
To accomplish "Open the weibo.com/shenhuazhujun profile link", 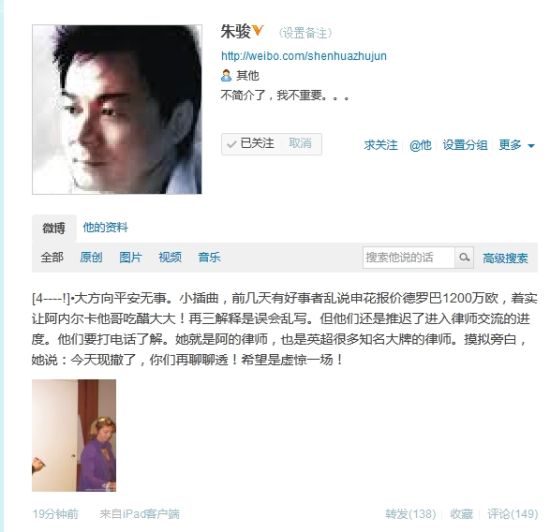I will click(x=304, y=56).
